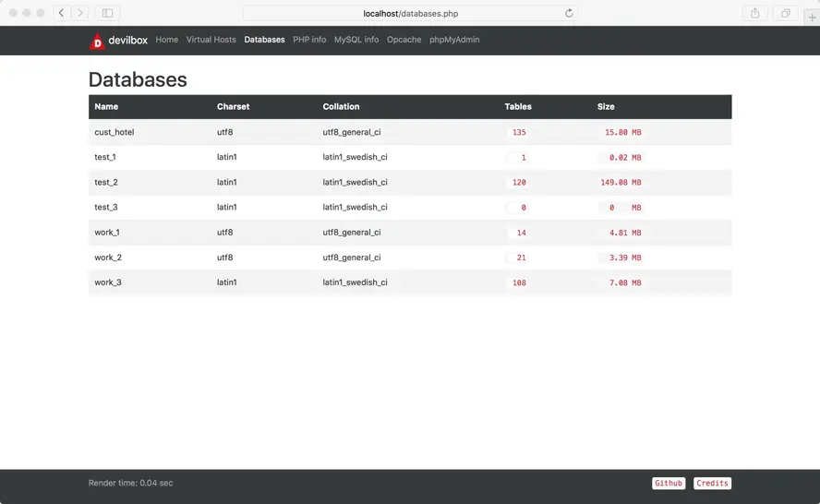Click the 149.08 MB size for test_2
820x504 pixels.
tap(621, 183)
